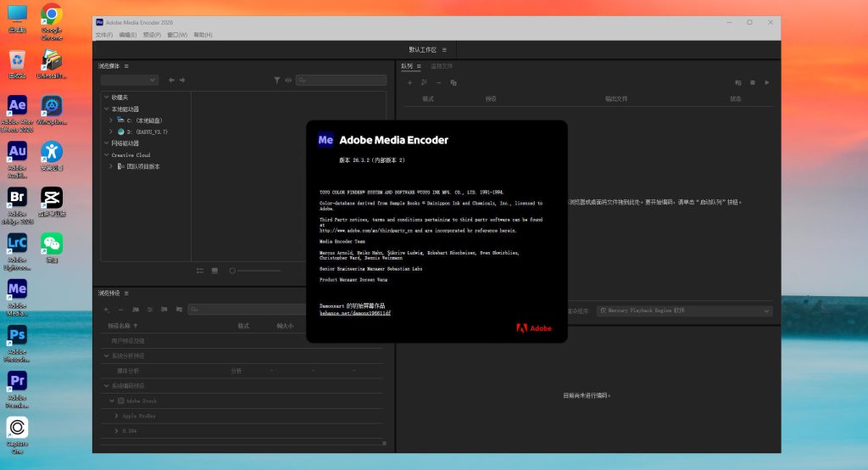Image resolution: width=868 pixels, height=470 pixels.
Task: Collapse the 系统分析预设 preset group
Action: (106, 355)
